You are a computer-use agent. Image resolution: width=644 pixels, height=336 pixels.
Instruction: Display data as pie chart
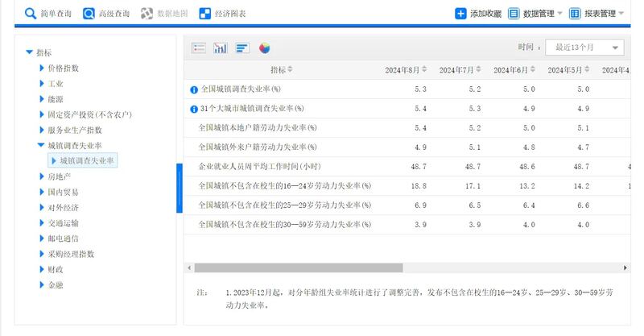pyautogui.click(x=264, y=48)
